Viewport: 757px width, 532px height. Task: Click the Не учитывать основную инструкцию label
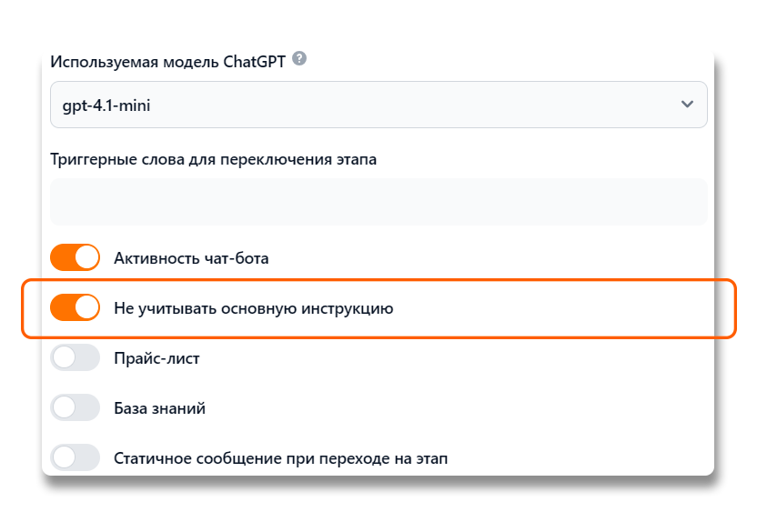point(253,309)
